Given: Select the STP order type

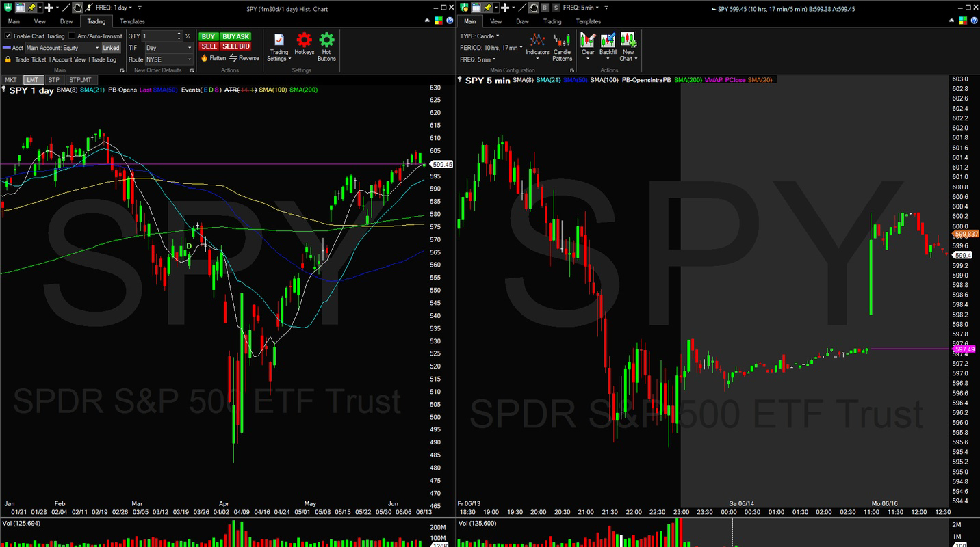Looking at the screenshot, I should pyautogui.click(x=53, y=80).
